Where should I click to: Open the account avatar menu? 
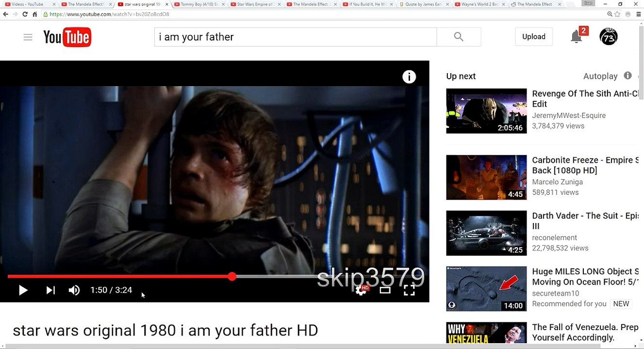click(x=609, y=37)
